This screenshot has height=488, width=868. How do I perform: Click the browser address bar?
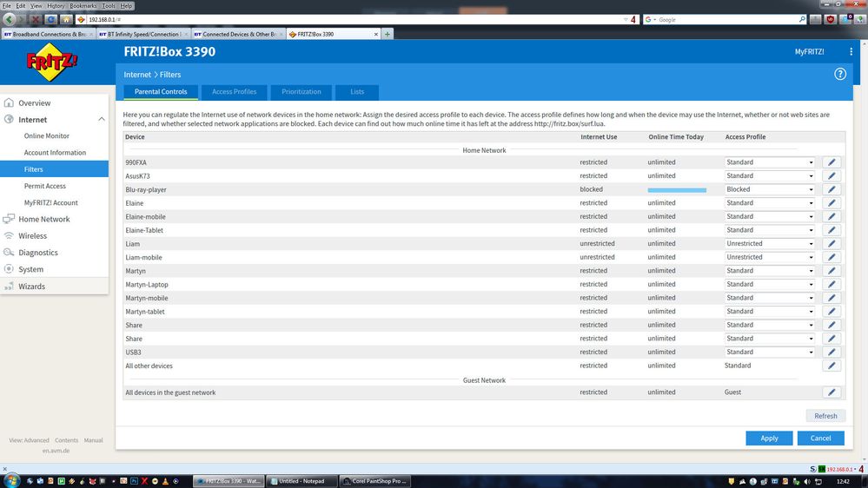pos(354,19)
